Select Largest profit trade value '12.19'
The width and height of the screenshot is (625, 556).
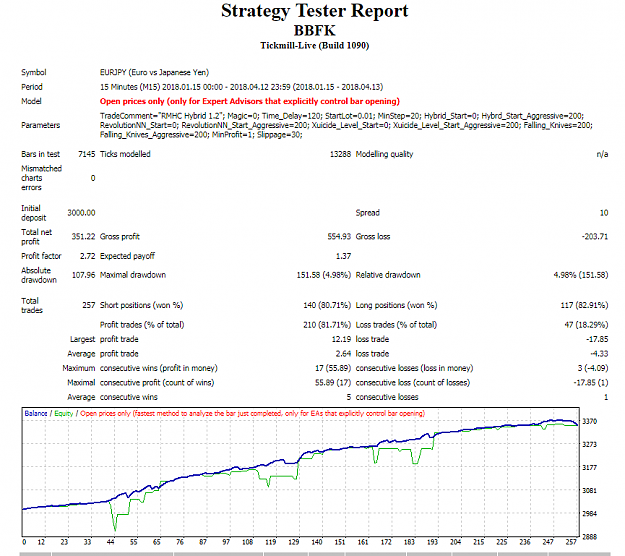coord(341,339)
